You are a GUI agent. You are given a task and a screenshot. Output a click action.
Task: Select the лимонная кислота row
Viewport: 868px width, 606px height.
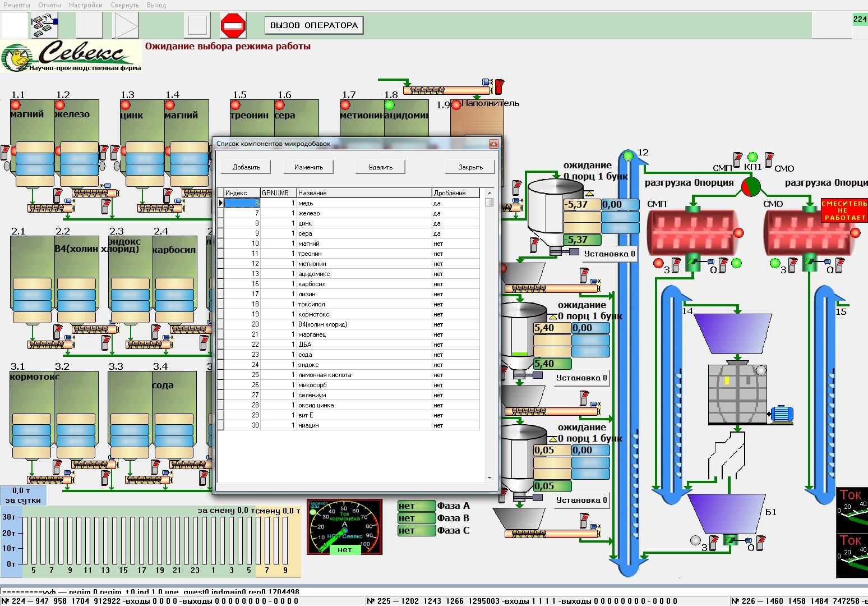[x=352, y=375]
